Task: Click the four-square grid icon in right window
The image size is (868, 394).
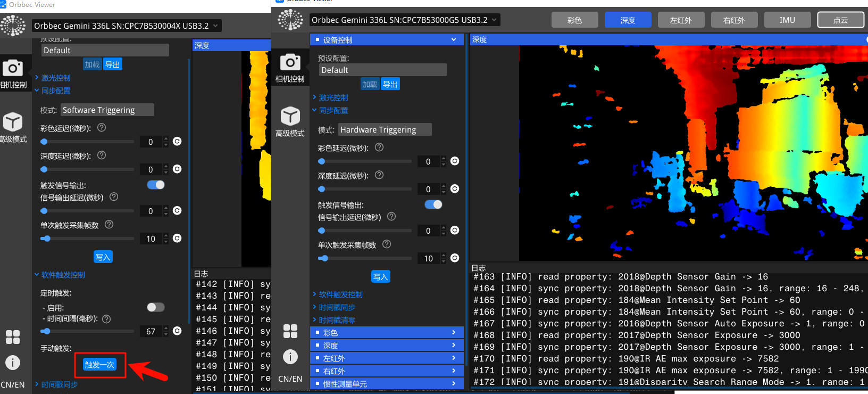Action: click(x=290, y=331)
